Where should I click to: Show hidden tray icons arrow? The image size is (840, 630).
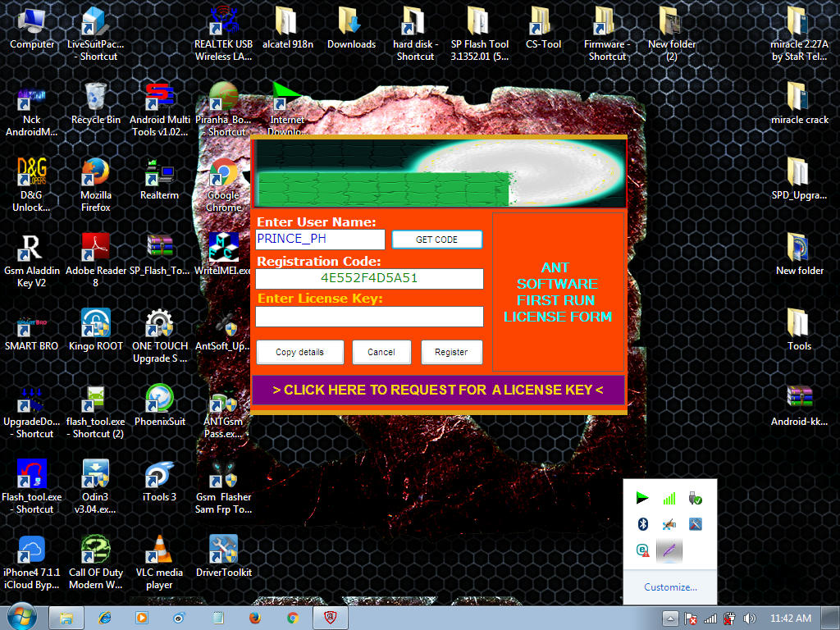pyautogui.click(x=670, y=619)
